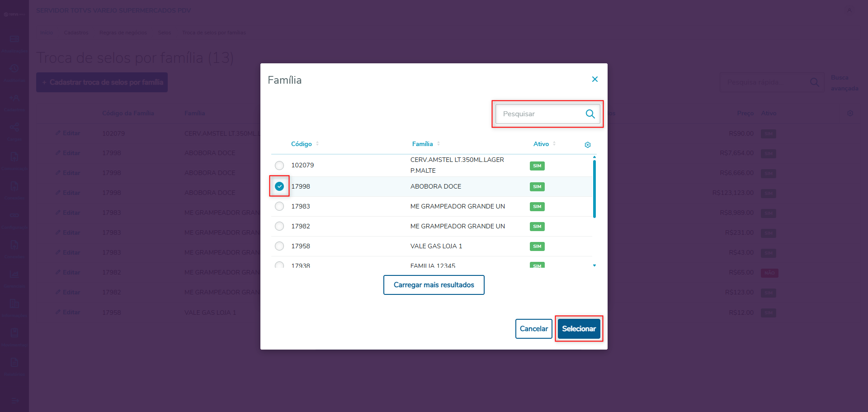Go to Selos breadcrumb
The width and height of the screenshot is (868, 412).
165,33
